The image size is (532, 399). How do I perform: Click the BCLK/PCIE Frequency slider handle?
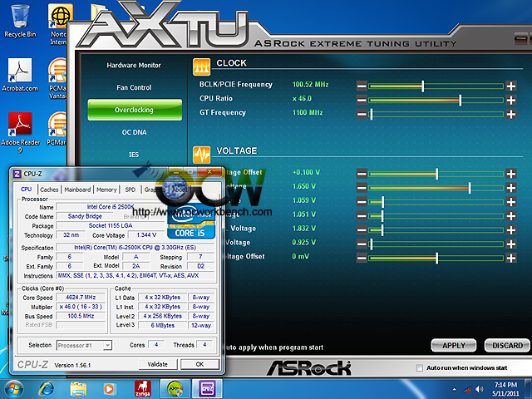(x=423, y=86)
